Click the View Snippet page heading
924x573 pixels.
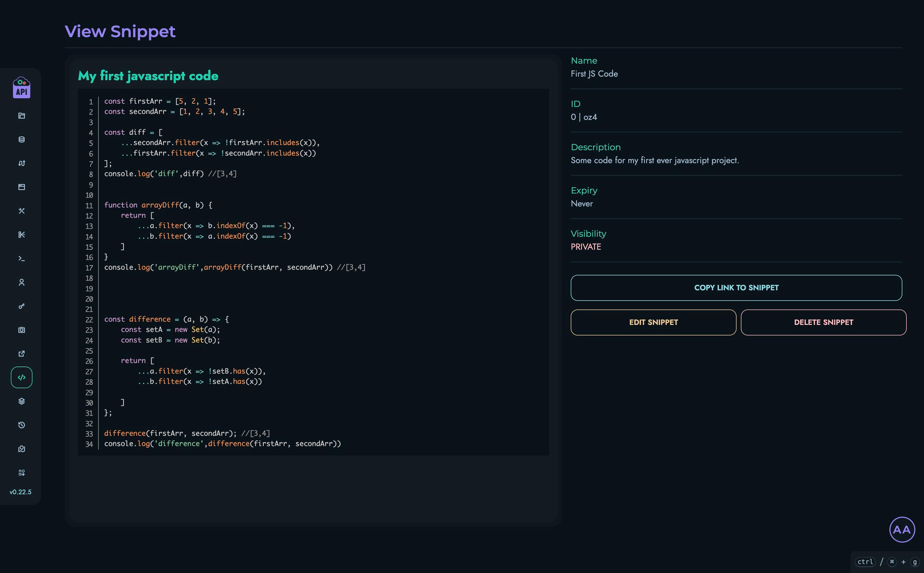pyautogui.click(x=120, y=31)
